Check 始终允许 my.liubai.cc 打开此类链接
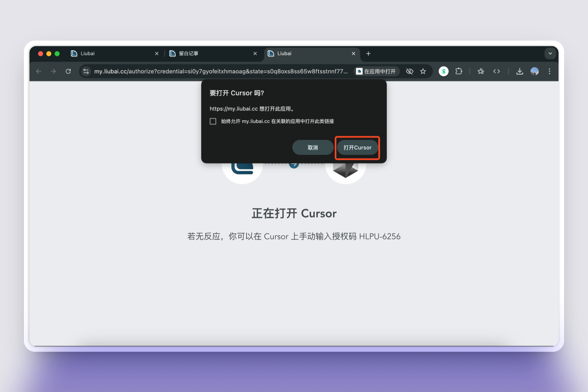The width and height of the screenshot is (588, 392). [x=213, y=121]
